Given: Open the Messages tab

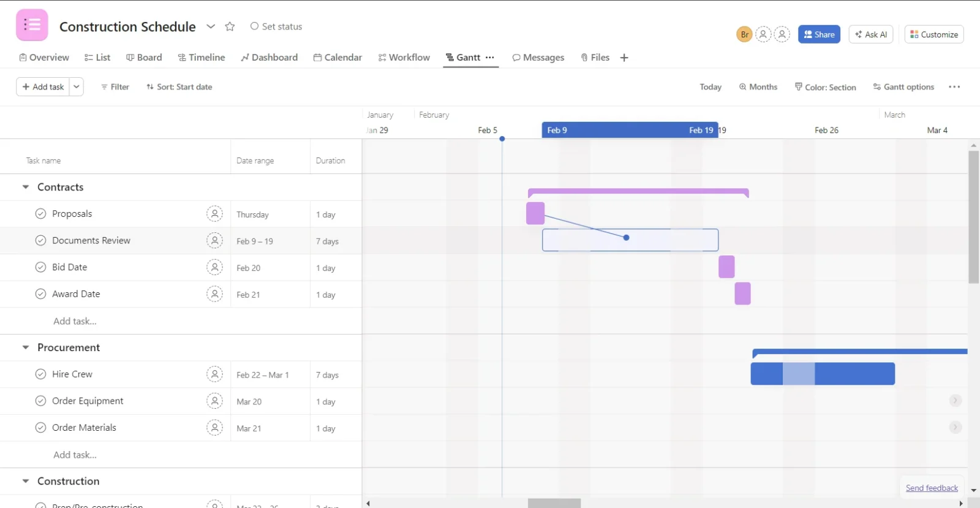Looking at the screenshot, I should pyautogui.click(x=538, y=58).
